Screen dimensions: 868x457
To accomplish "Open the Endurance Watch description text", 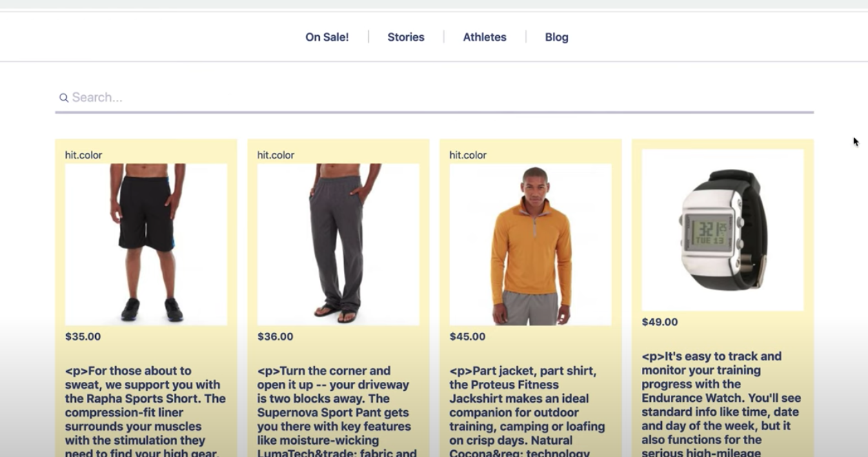I will click(x=722, y=403).
